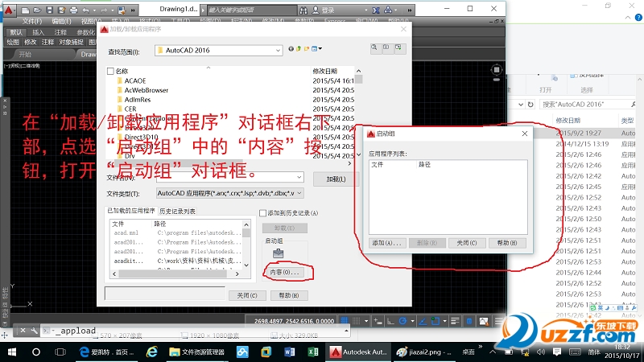
Task: Click the Save As icon in quick access toolbar
Action: [x=62, y=10]
